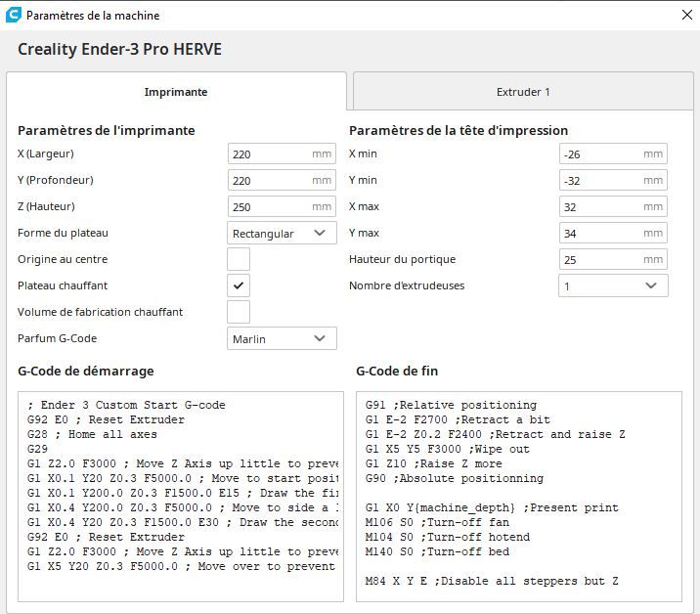Viewport: 700px width, 614px height.
Task: Edit the Y max value field
Action: 613,233
